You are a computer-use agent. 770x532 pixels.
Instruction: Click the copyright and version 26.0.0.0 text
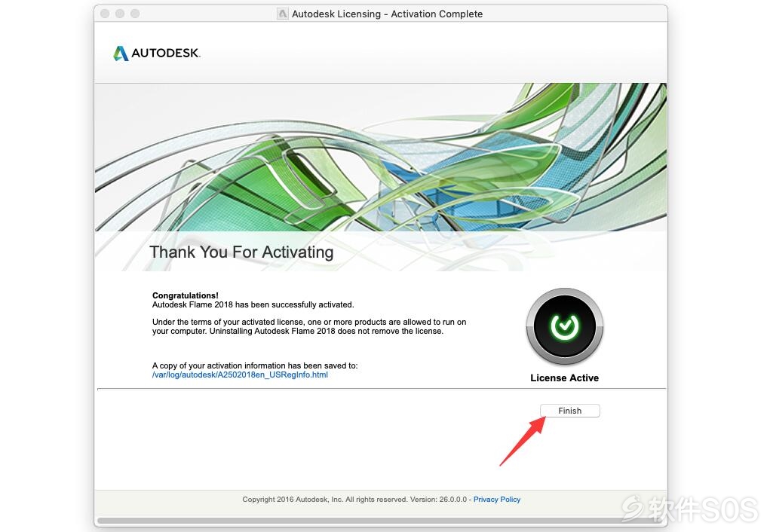(x=354, y=500)
